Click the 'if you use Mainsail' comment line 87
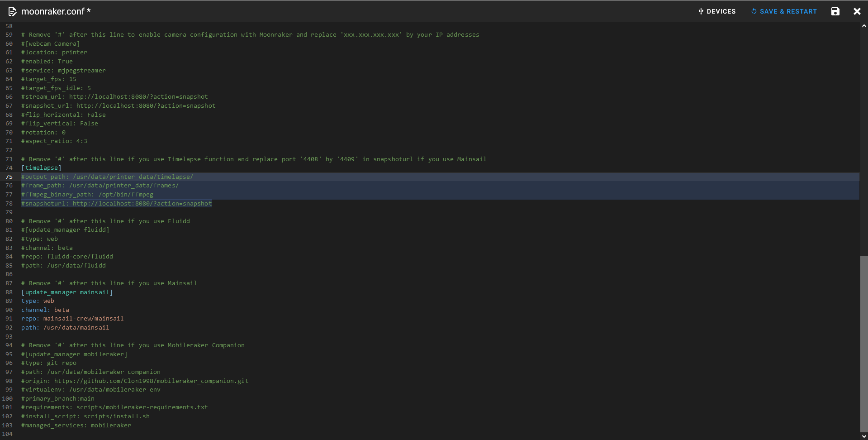This screenshot has height=440, width=868. [x=109, y=283]
